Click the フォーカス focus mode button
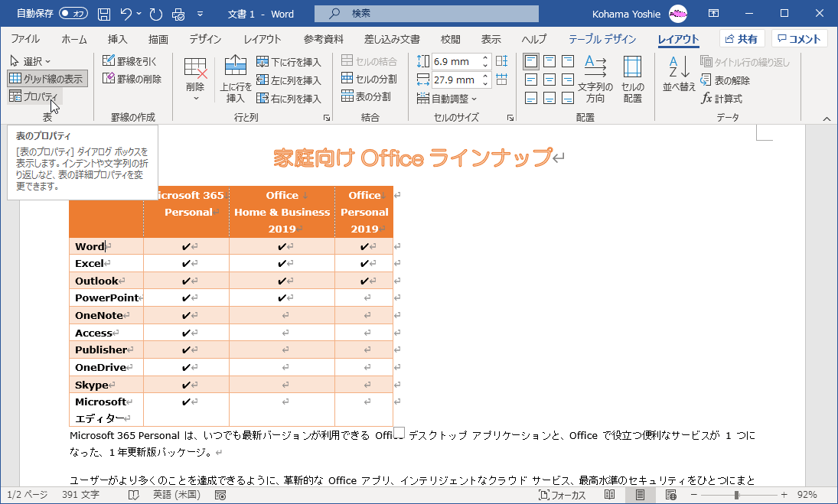 tap(562, 495)
